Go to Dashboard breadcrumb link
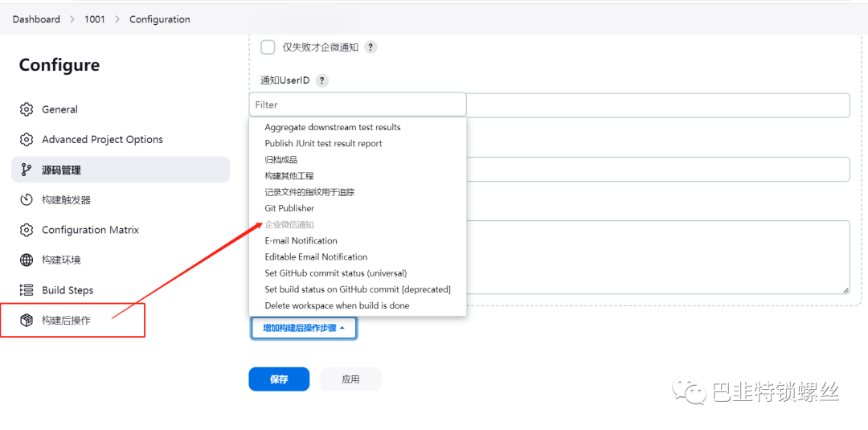The height and width of the screenshot is (430, 868). [x=36, y=19]
